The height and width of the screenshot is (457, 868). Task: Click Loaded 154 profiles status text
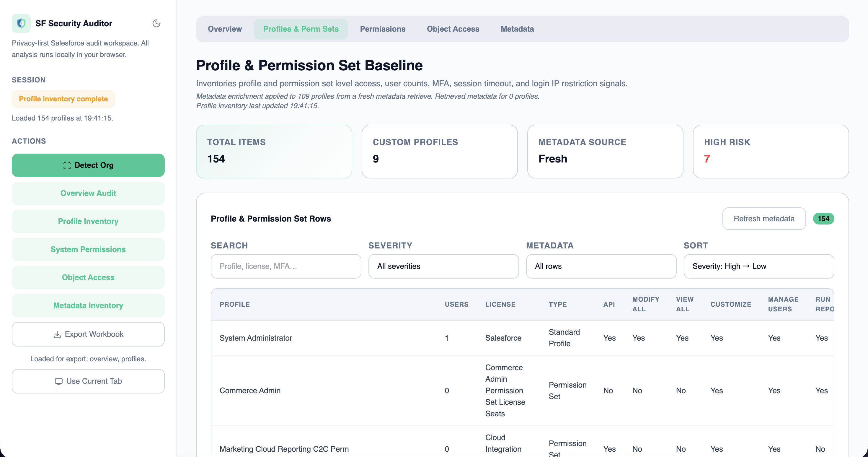(x=62, y=118)
